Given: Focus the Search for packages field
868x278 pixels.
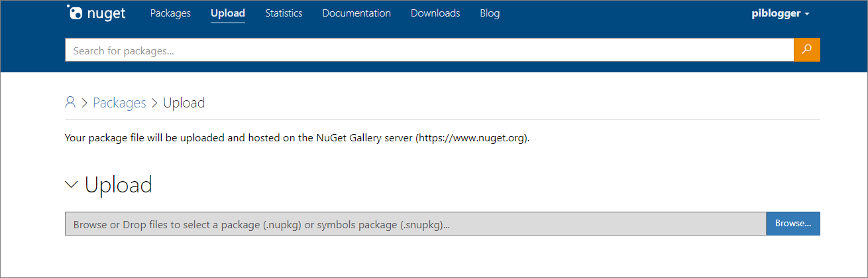Looking at the screenshot, I should click(429, 50).
